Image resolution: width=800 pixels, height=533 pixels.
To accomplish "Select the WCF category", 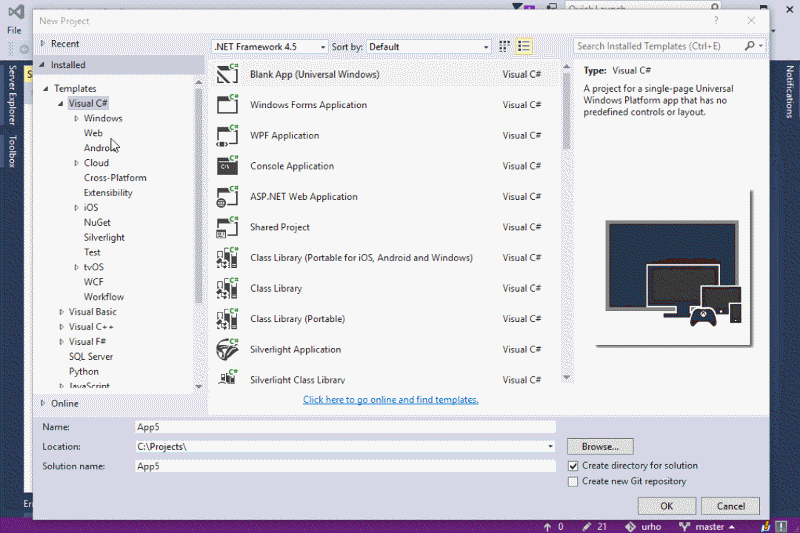I will pyautogui.click(x=93, y=282).
